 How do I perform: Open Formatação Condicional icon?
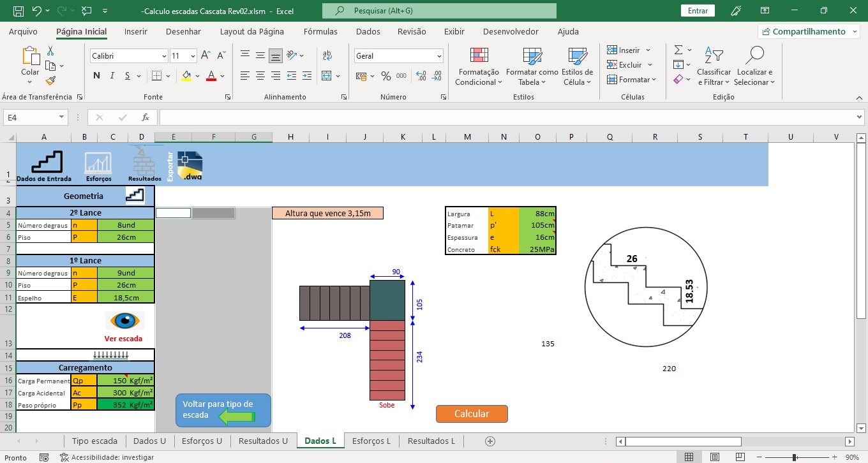479,56
